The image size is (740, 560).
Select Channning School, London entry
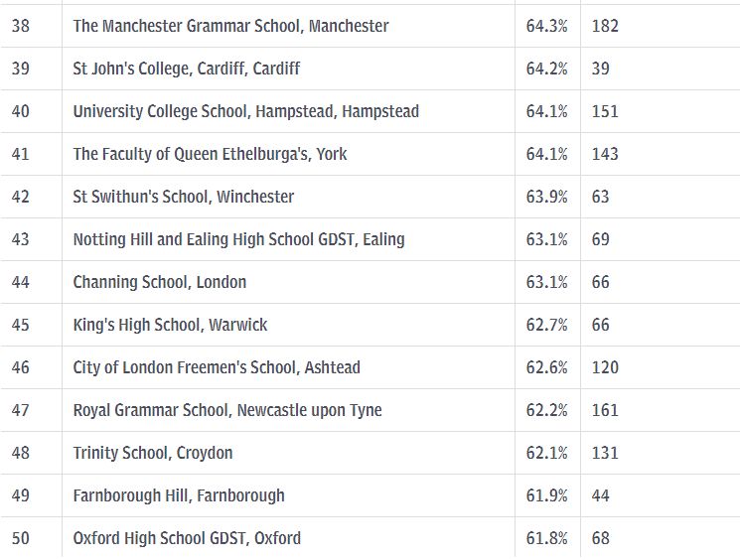pyautogui.click(x=160, y=282)
